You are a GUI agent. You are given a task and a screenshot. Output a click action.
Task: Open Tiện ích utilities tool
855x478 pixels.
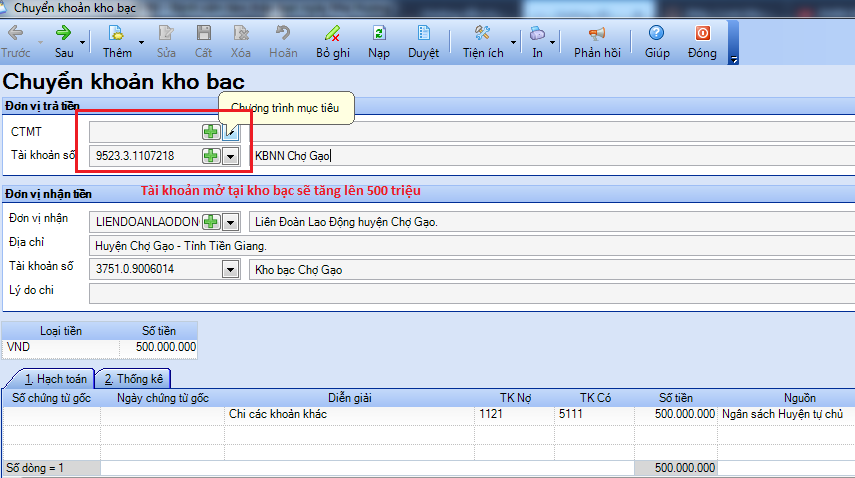click(x=483, y=41)
